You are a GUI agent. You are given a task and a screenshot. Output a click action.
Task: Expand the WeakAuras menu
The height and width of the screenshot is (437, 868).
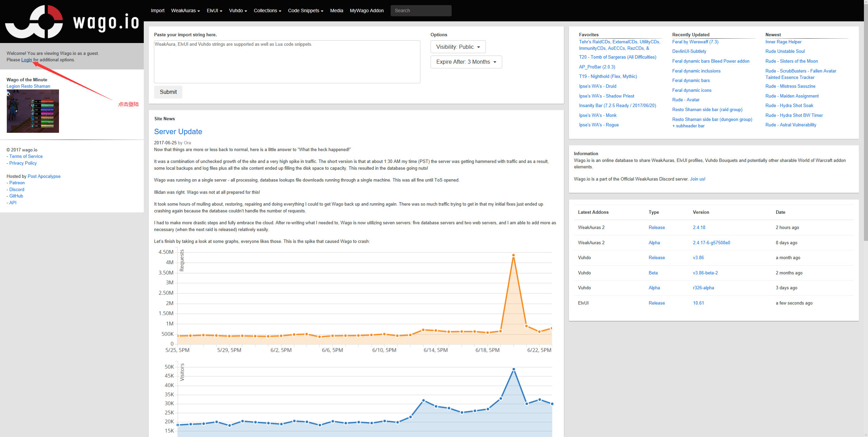click(x=185, y=11)
